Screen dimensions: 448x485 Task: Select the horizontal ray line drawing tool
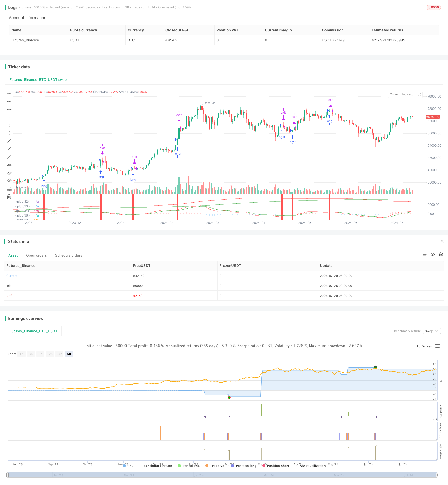click(x=9, y=101)
